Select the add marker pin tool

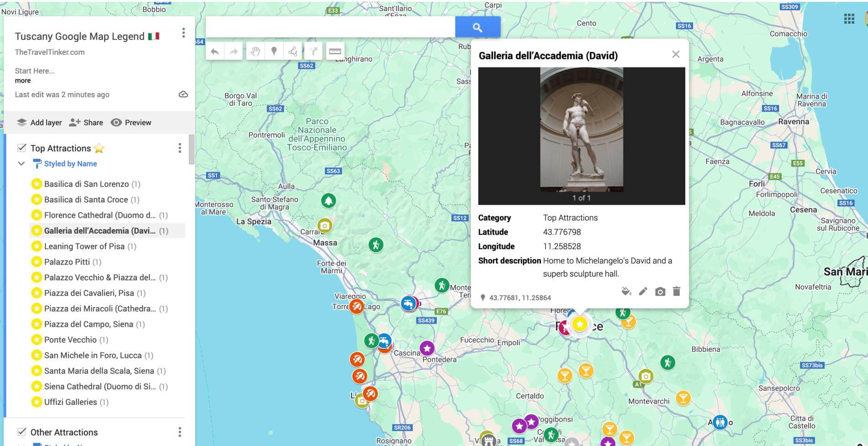click(274, 51)
